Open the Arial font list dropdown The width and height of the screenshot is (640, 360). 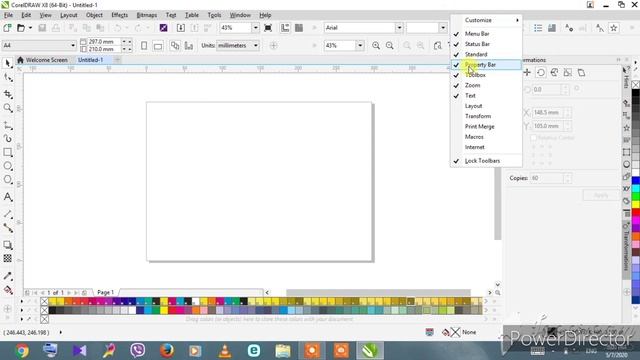pyautogui.click(x=399, y=28)
